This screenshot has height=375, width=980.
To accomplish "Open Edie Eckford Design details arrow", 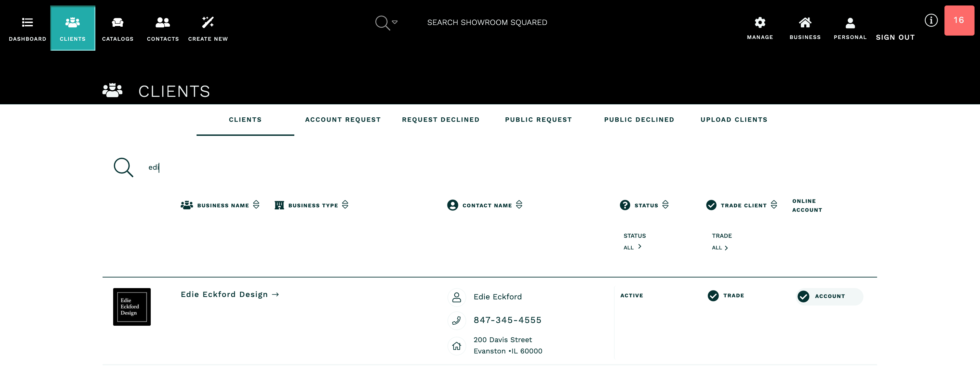I will 276,294.
